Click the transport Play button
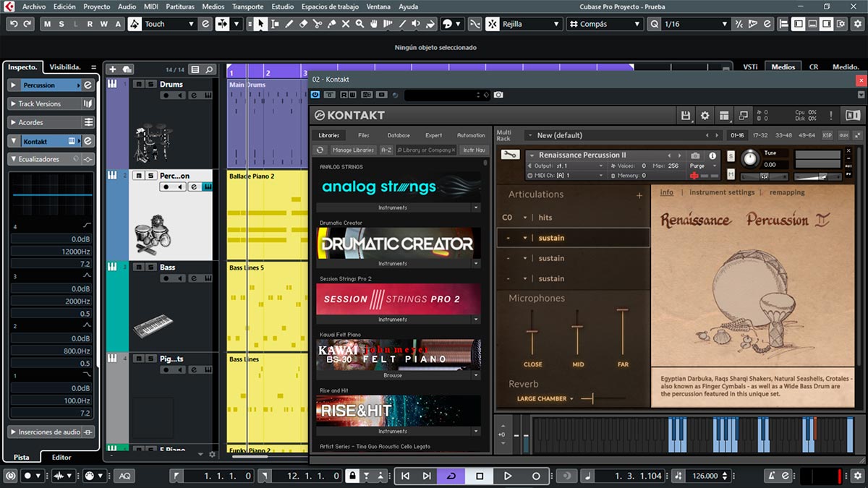This screenshot has width=868, height=488. pos(508,476)
